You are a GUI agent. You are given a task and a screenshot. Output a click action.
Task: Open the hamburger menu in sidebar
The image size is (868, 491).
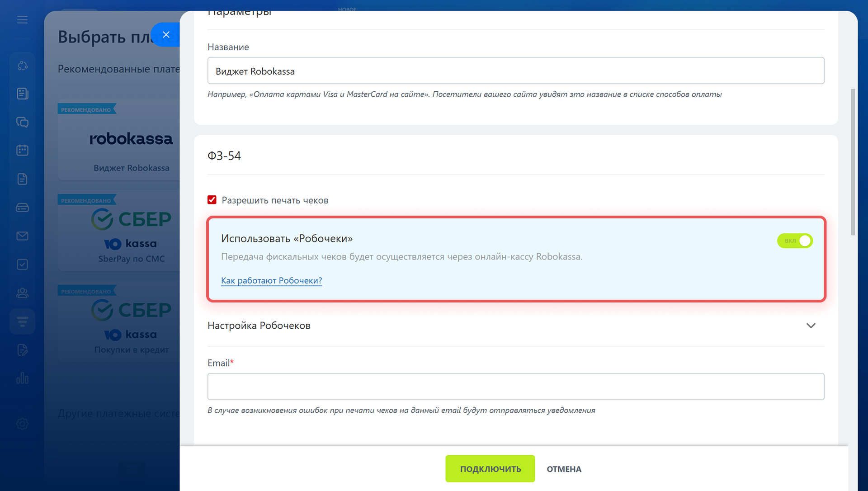point(22,20)
